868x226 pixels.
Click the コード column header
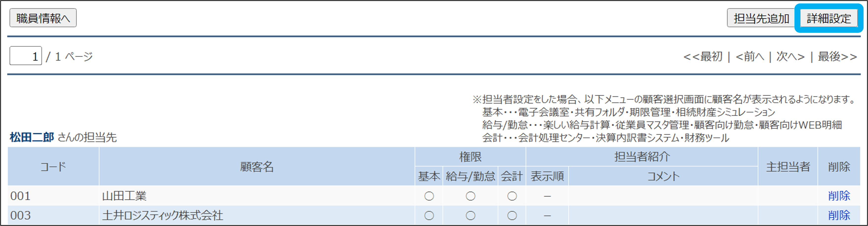pyautogui.click(x=53, y=167)
